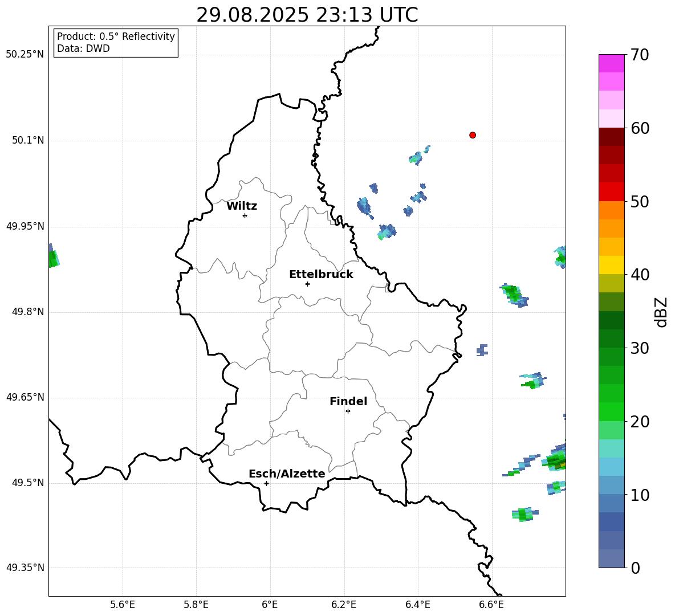The image size is (675, 616).
Task: Click the dark red colorbar segment below 60
Action: (x=611, y=137)
